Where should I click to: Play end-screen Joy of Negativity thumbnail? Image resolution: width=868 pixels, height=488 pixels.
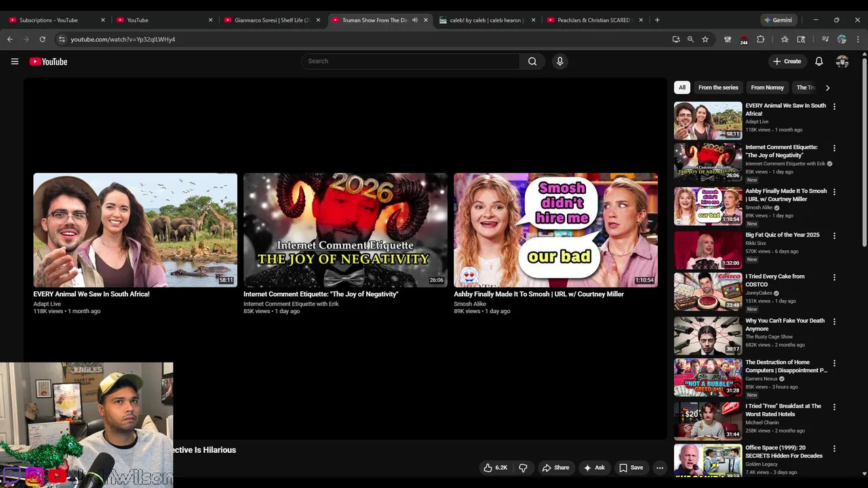pos(345,230)
